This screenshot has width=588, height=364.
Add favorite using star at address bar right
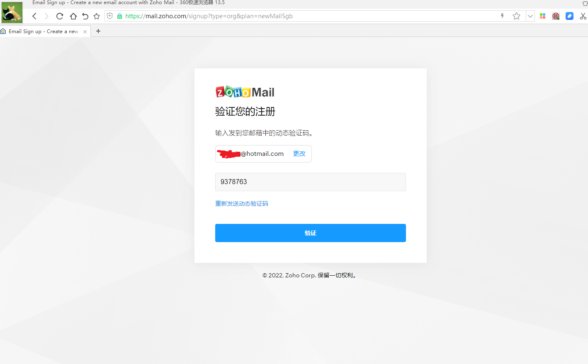(x=516, y=16)
